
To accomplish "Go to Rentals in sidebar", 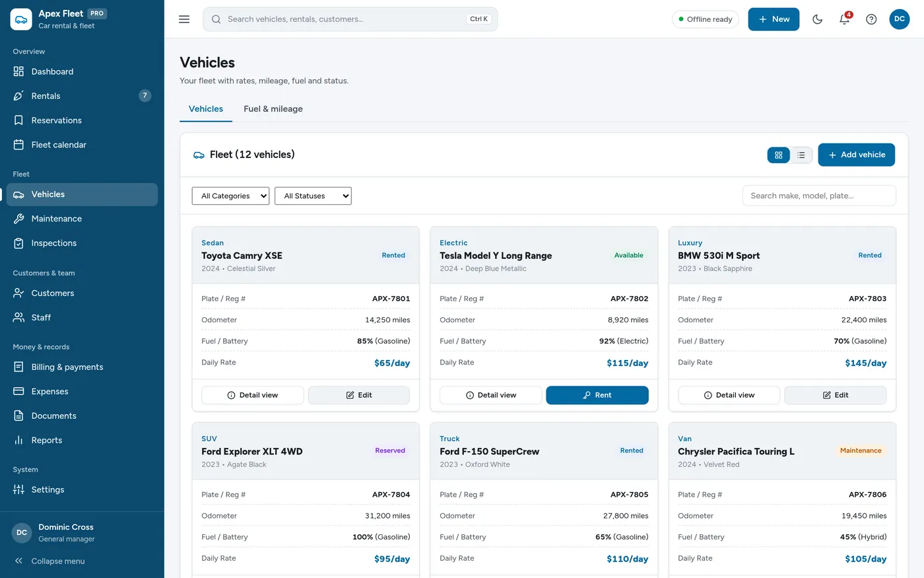I will (x=82, y=96).
